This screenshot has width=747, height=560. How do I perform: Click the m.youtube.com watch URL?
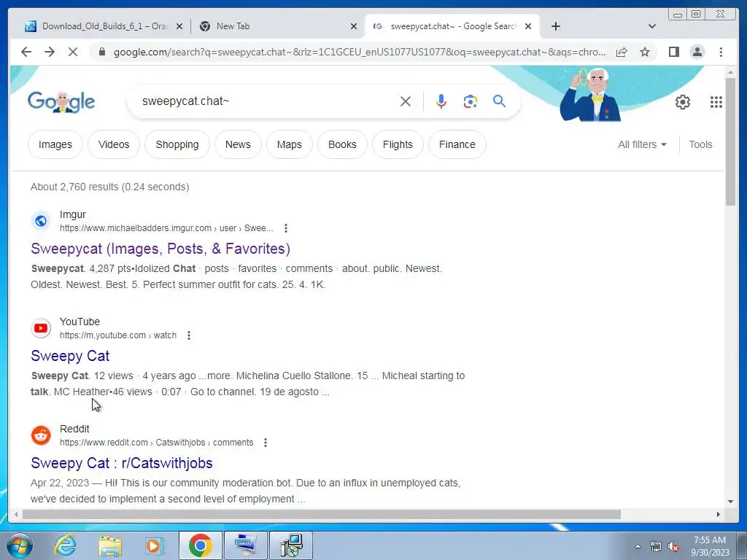(118, 335)
